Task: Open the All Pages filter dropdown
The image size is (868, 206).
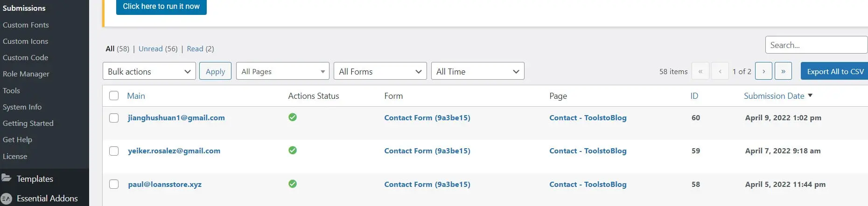Action: (x=283, y=71)
